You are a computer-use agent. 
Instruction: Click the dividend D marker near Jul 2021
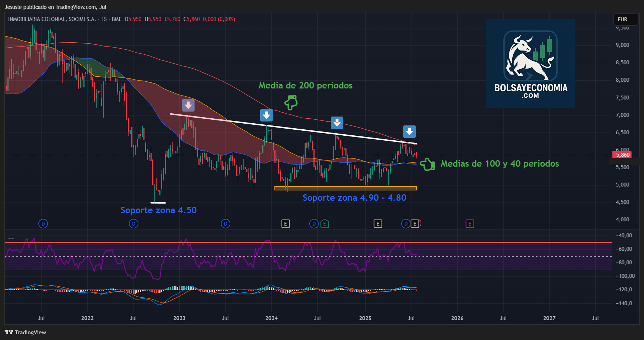click(43, 223)
